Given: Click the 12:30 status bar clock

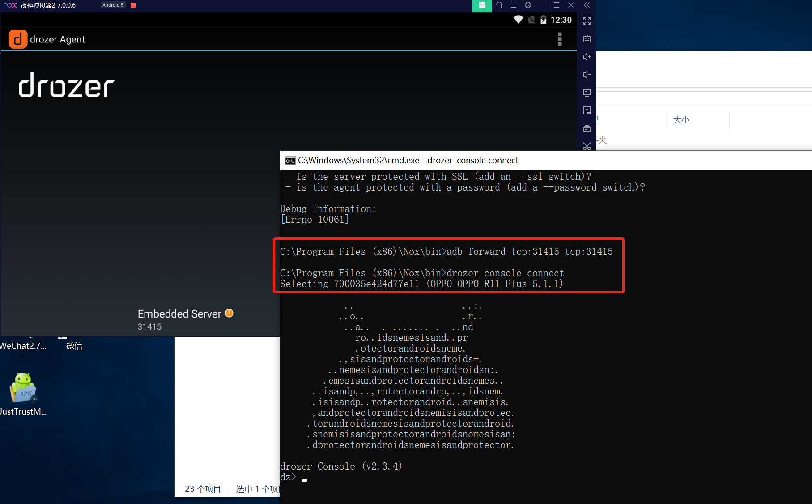Looking at the screenshot, I should click(561, 20).
